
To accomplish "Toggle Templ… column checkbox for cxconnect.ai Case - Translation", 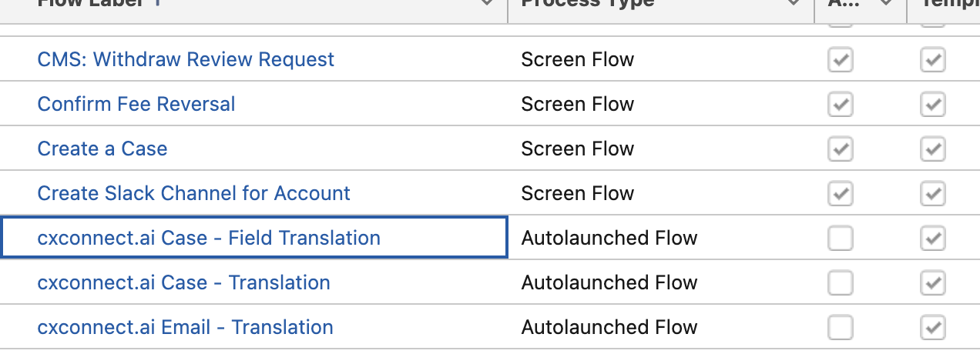I will point(933,283).
